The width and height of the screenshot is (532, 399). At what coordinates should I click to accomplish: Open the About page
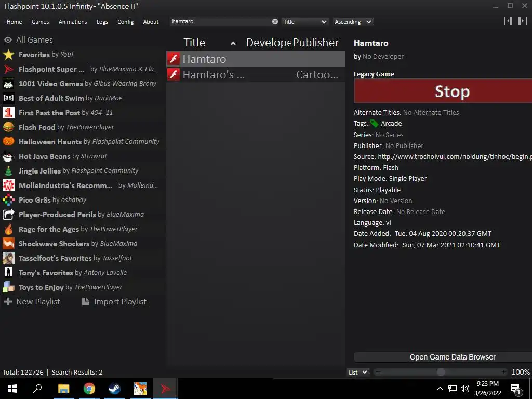(151, 22)
